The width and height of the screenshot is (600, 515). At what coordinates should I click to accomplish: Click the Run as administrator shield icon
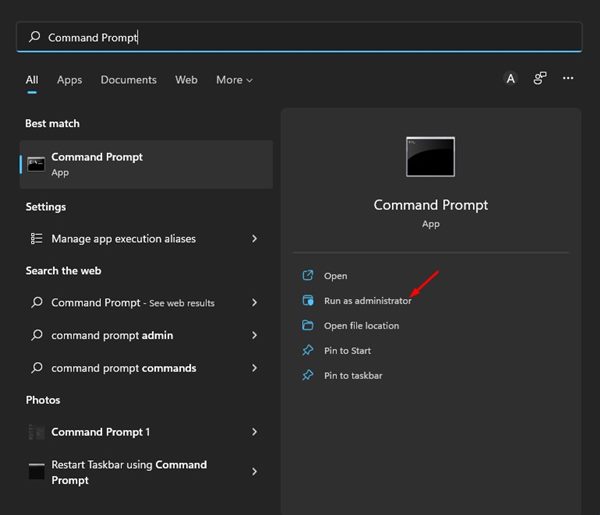pos(308,301)
